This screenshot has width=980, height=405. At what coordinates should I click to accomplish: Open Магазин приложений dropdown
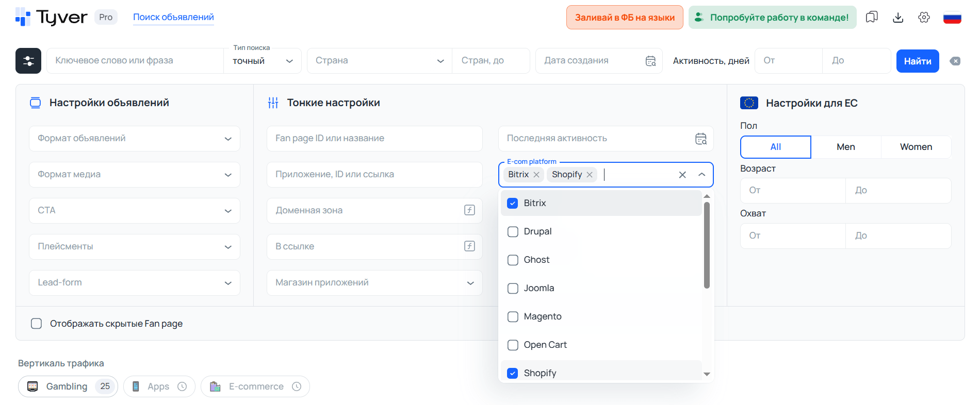tap(374, 283)
